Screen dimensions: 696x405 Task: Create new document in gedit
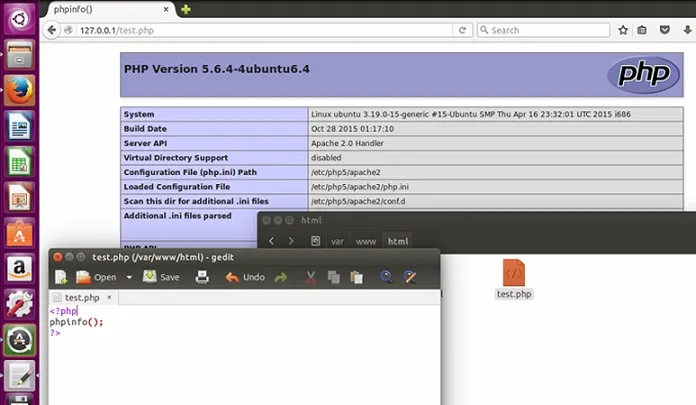click(61, 277)
